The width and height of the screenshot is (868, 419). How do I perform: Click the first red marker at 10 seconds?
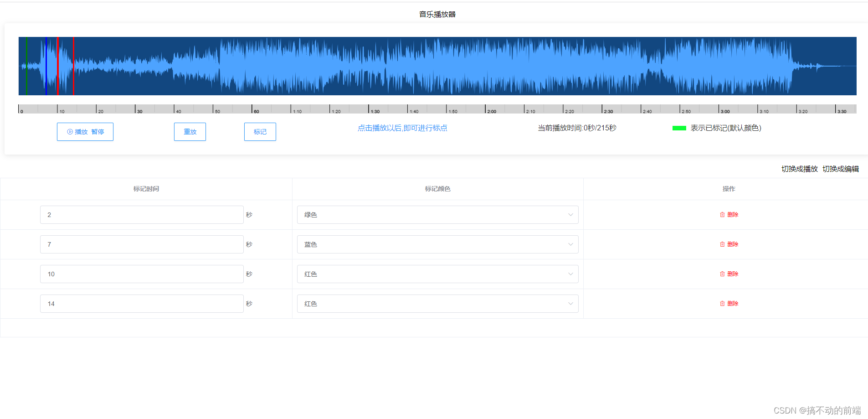[x=58, y=66]
